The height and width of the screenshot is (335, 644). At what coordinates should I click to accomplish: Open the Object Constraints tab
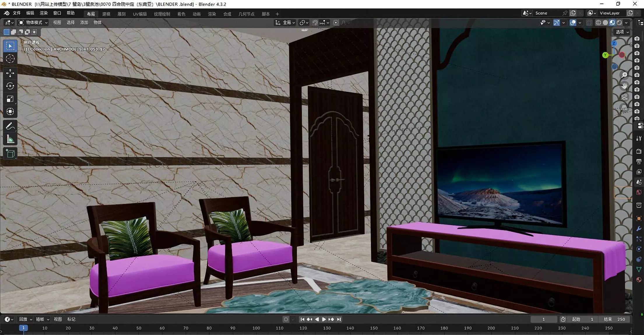[639, 259]
